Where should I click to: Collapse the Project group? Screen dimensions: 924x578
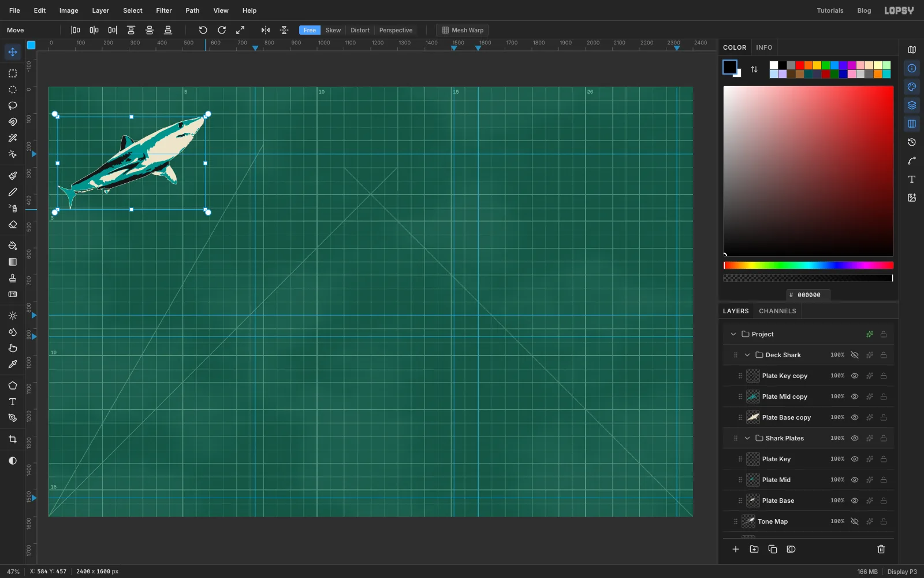pyautogui.click(x=733, y=334)
